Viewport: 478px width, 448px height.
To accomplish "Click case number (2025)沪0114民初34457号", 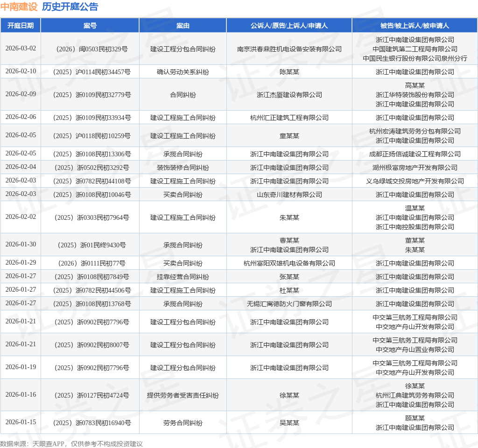I will point(92,72).
